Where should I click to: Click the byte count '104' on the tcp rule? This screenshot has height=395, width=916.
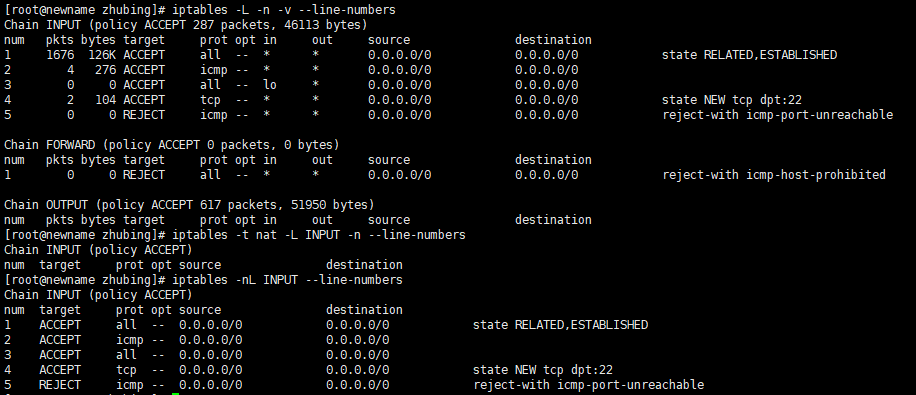click(105, 100)
